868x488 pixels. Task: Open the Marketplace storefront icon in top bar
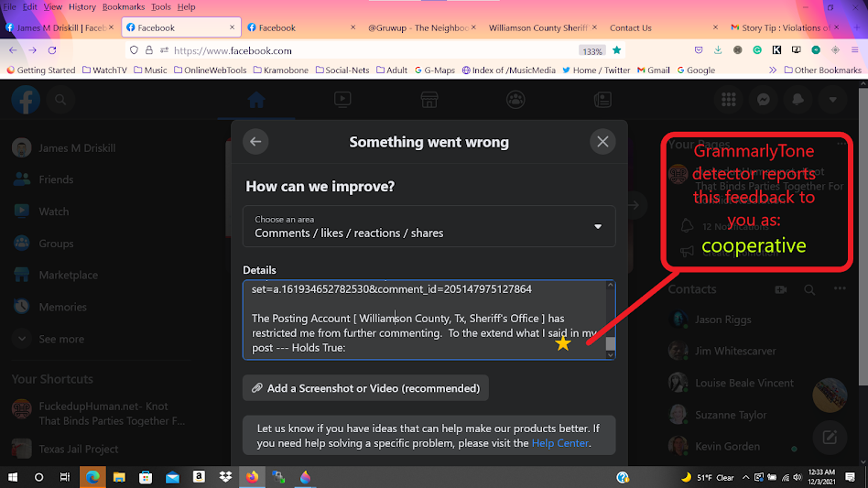(429, 100)
